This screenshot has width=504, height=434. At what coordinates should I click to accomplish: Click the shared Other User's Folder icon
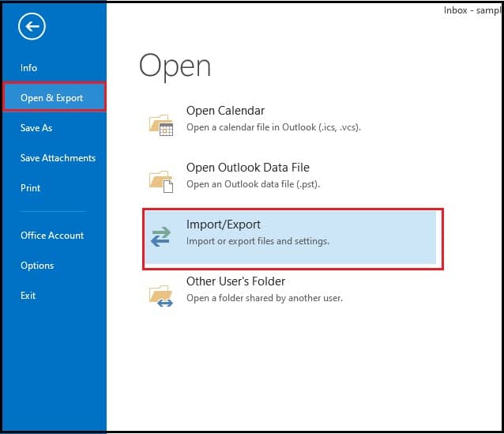(x=160, y=294)
